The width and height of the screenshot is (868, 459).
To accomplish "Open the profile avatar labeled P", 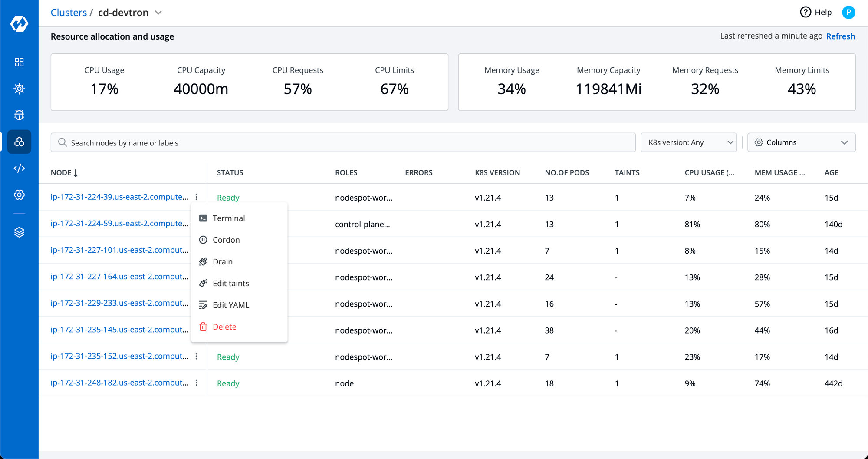I will [x=848, y=12].
